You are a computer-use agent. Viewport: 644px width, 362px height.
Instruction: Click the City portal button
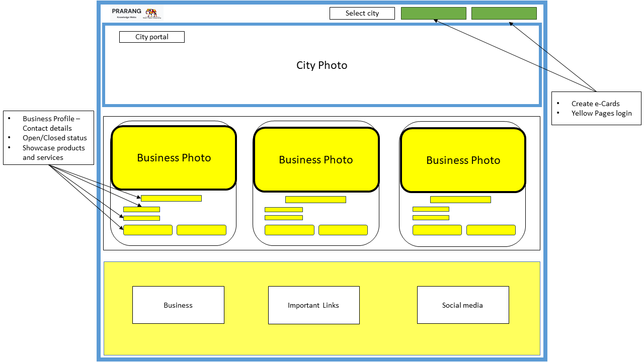151,37
